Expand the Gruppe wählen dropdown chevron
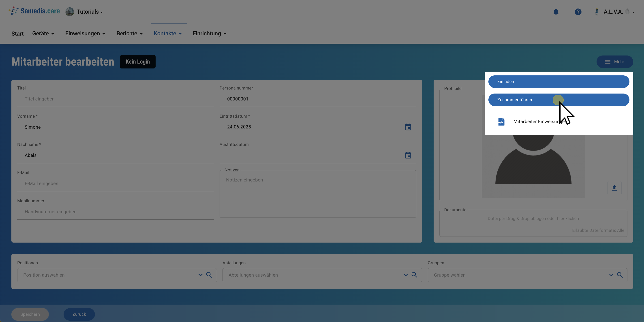644x322 pixels. click(x=611, y=275)
